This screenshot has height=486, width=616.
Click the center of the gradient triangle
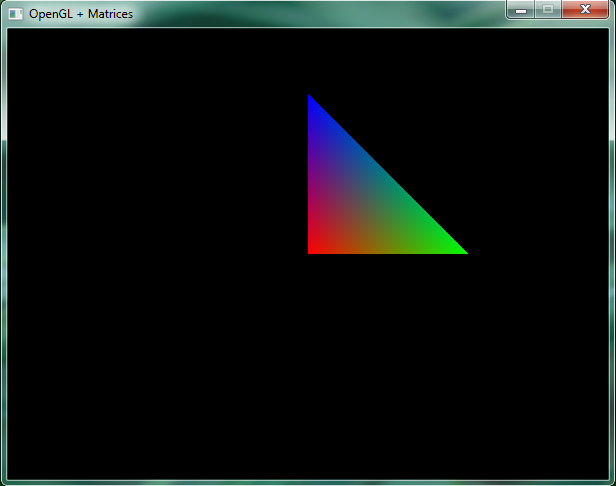(x=360, y=202)
